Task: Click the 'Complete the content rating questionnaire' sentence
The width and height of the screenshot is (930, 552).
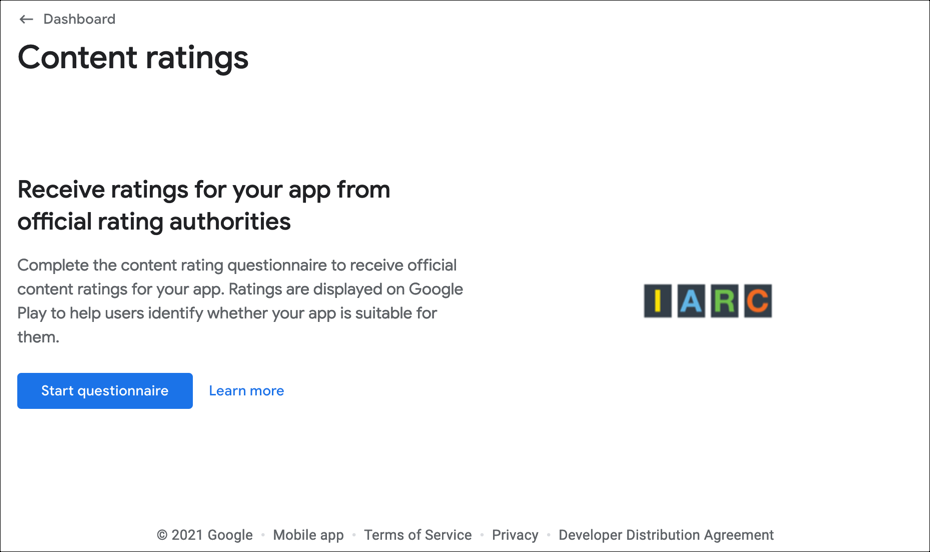Action: [237, 265]
